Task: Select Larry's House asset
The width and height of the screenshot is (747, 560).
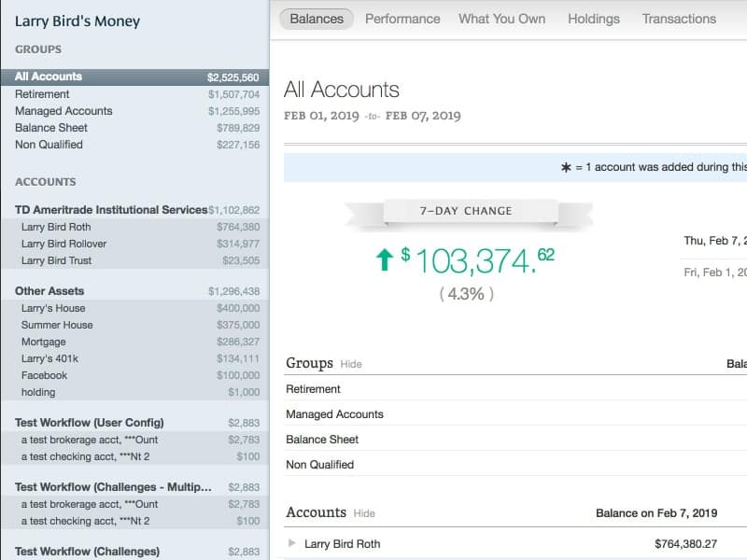Action: (x=53, y=308)
